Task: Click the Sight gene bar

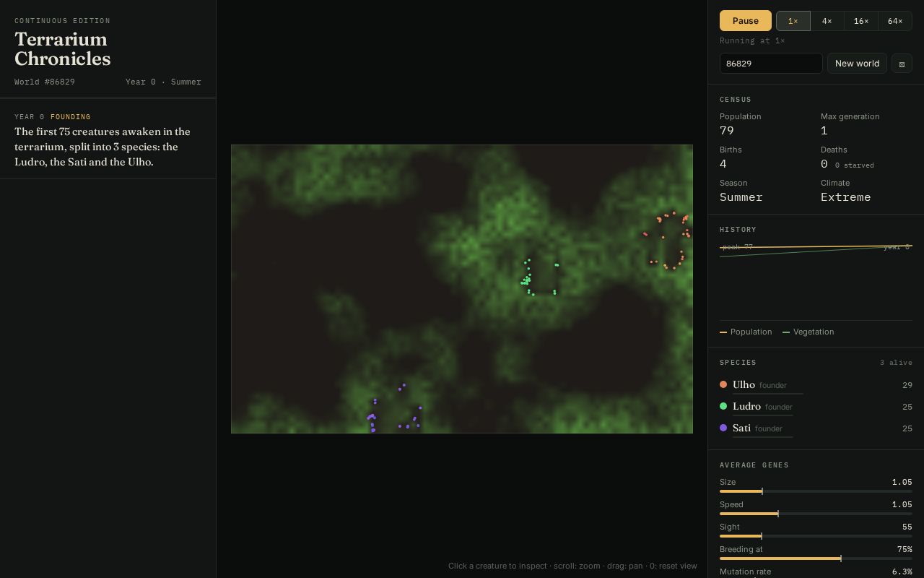Action: pos(816,536)
